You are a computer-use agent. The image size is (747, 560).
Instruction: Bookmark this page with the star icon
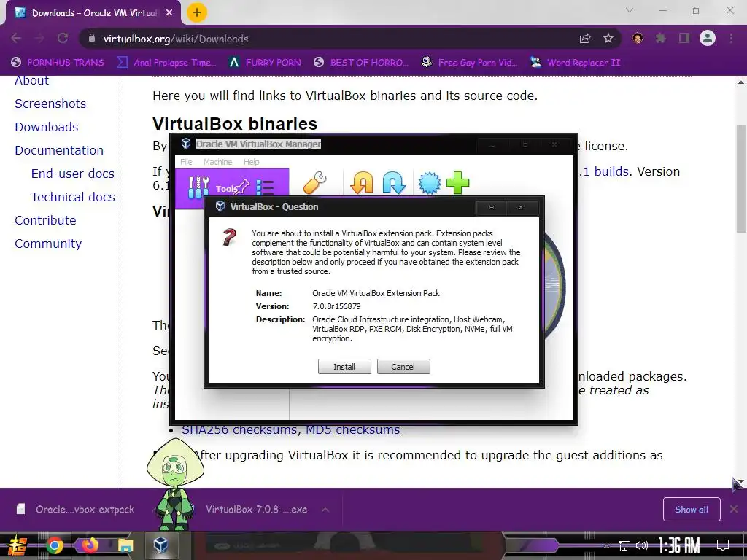click(x=608, y=39)
